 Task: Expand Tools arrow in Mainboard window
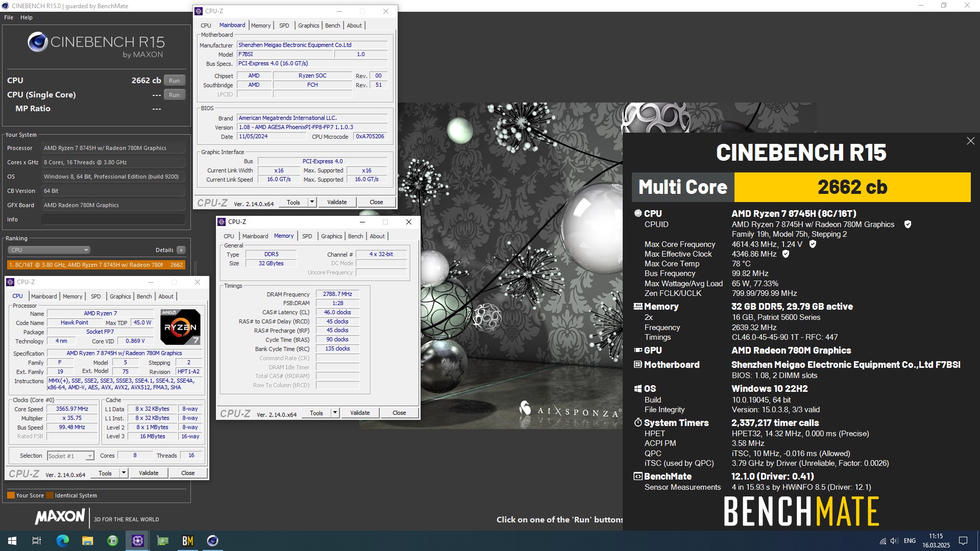pyautogui.click(x=312, y=203)
